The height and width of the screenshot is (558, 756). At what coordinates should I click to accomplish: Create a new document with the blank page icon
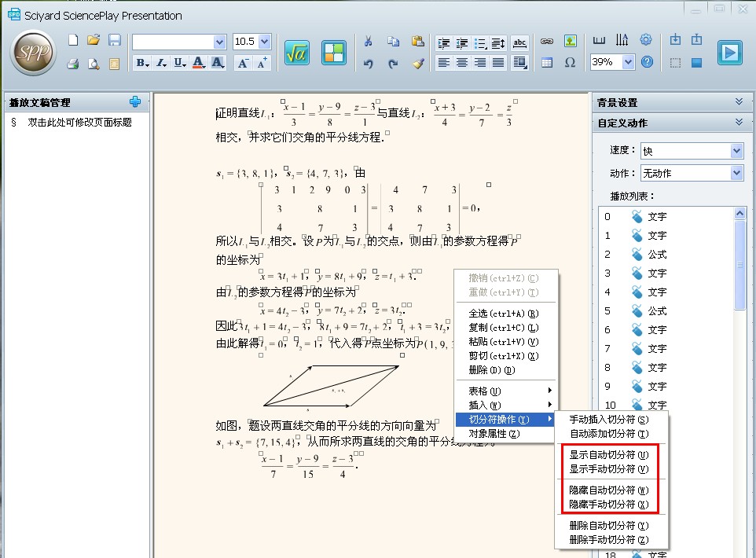tap(73, 40)
